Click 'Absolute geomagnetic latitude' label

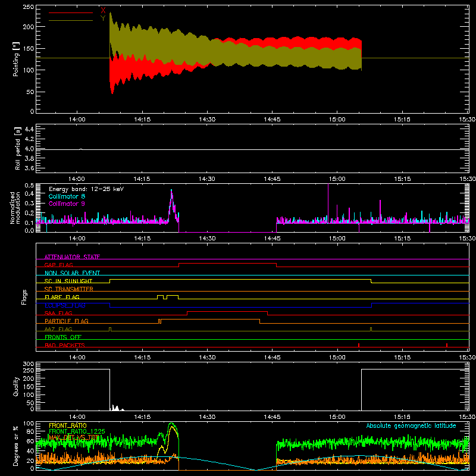click(411, 425)
